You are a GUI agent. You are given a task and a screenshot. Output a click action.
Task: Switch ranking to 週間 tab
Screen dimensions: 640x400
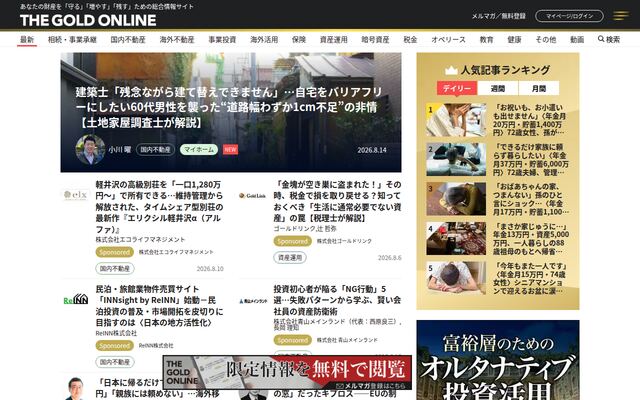click(x=498, y=88)
